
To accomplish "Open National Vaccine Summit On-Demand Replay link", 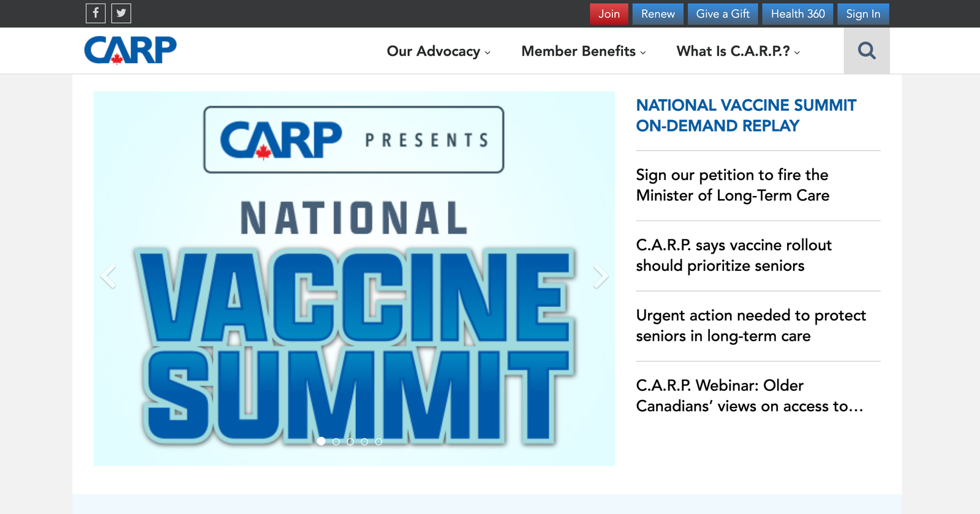I will pyautogui.click(x=746, y=115).
